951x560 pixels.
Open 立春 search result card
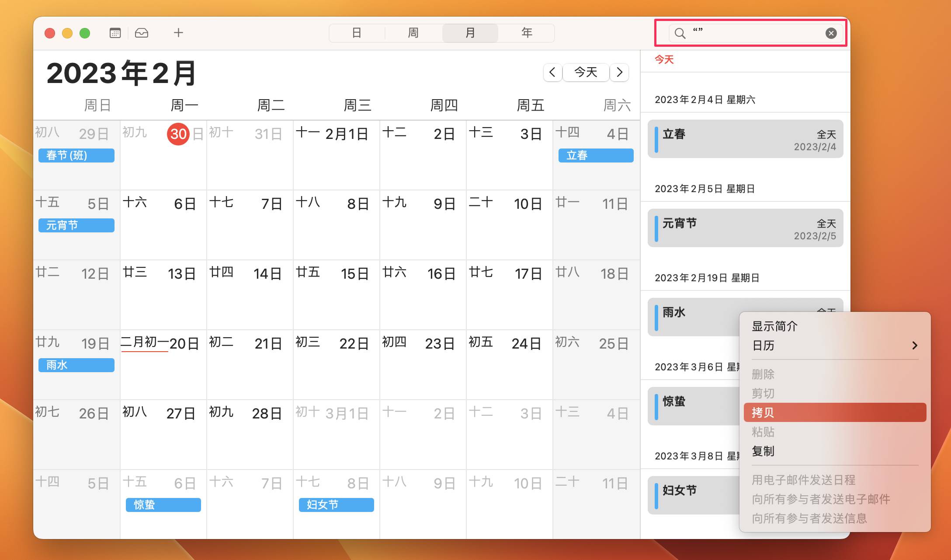(745, 139)
